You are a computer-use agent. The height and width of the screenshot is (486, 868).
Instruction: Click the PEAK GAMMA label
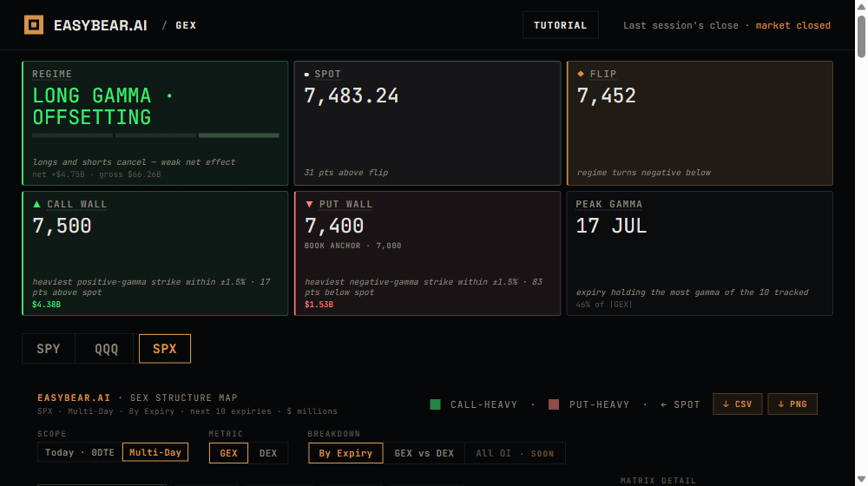(609, 204)
